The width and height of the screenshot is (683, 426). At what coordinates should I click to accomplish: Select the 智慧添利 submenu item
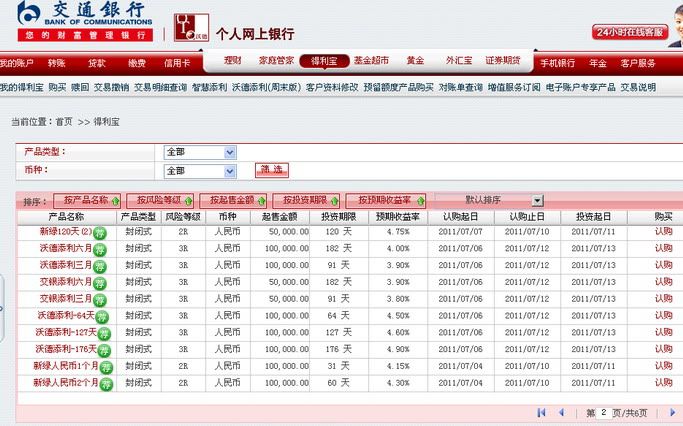(209, 87)
